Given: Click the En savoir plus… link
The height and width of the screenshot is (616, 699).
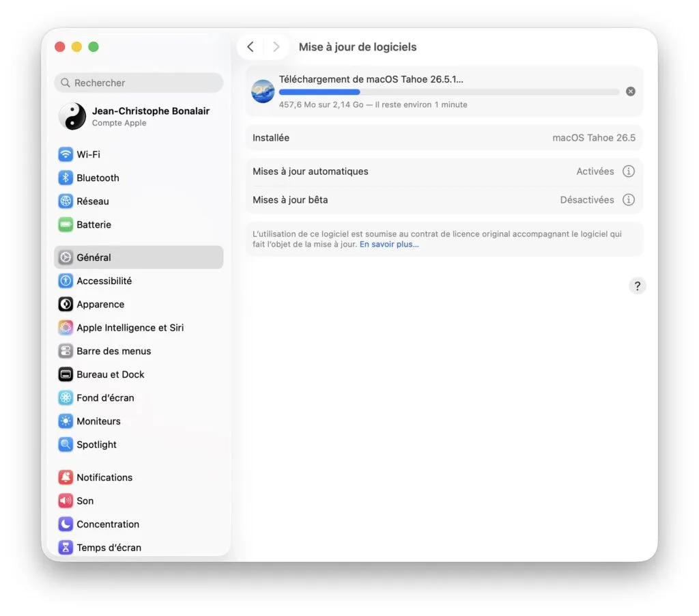Looking at the screenshot, I should point(388,244).
